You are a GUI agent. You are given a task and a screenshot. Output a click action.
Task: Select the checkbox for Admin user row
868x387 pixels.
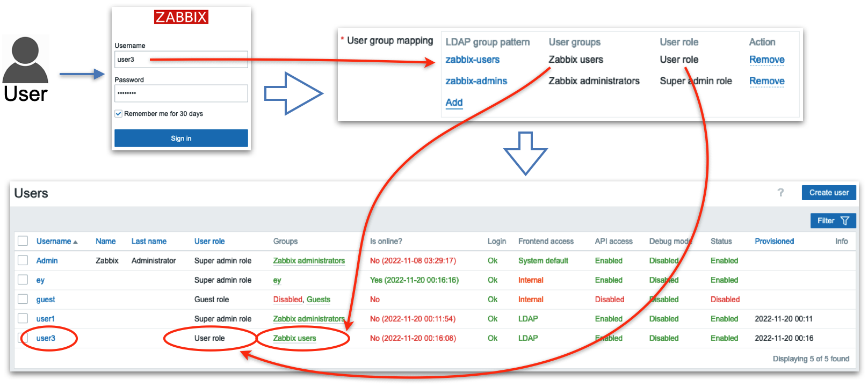(x=23, y=260)
